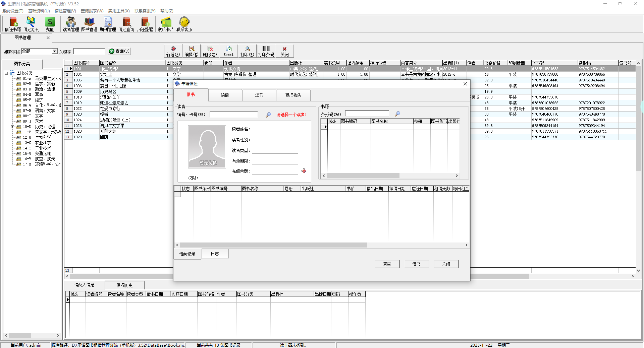Click the 借还书籍 toolbar icon
Screen dimensions: 644x348
tap(13, 24)
